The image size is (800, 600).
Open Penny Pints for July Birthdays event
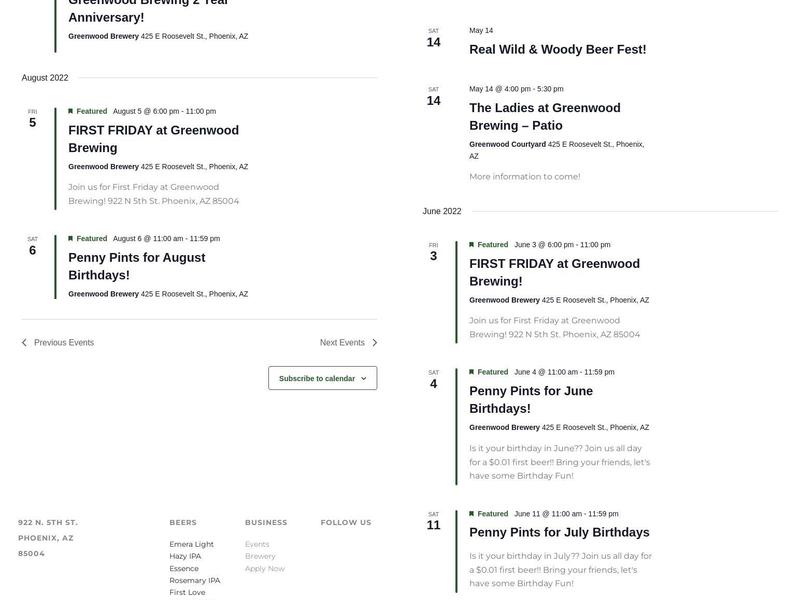559,532
